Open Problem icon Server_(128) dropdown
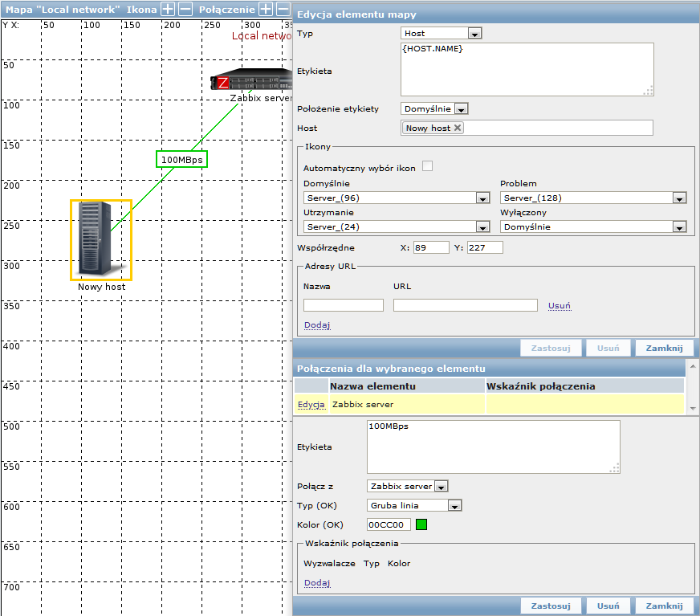This screenshot has height=616, width=700. (593, 198)
